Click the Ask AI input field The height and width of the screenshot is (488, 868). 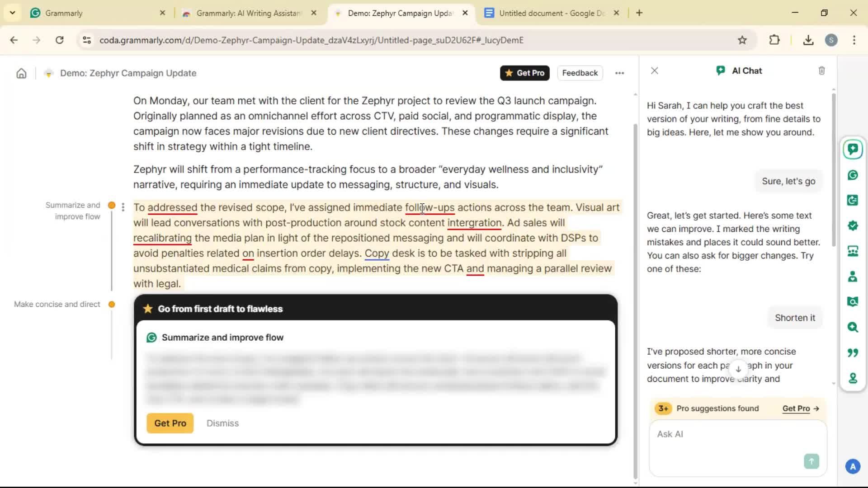tap(728, 434)
